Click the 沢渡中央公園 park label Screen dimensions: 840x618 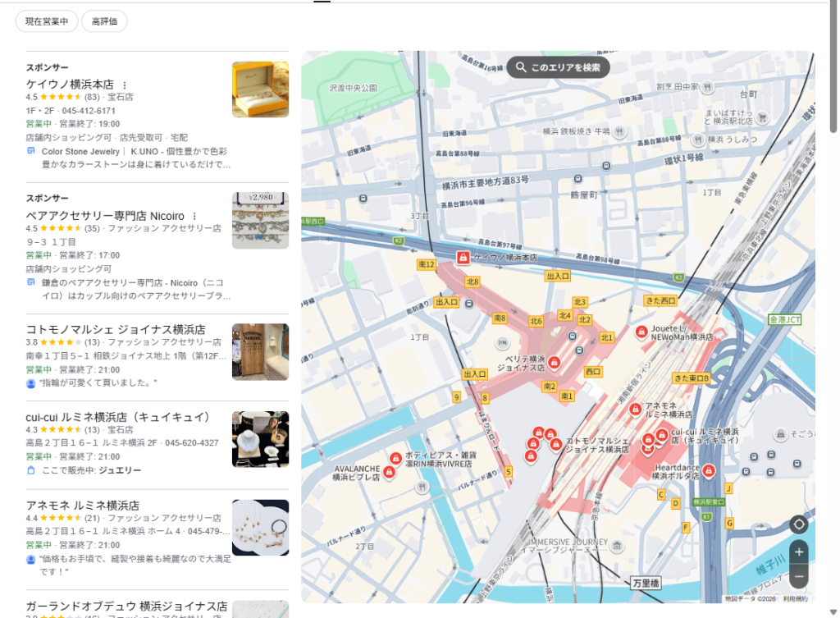tap(353, 88)
